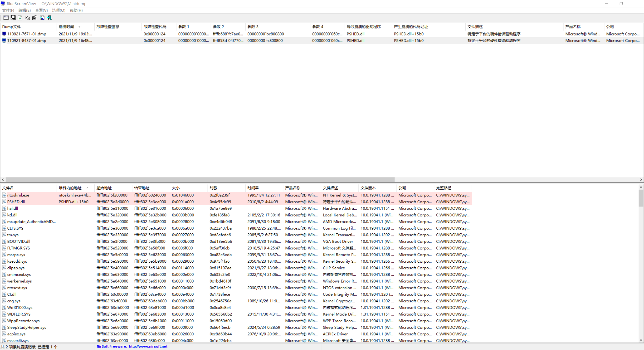Sort lower pane by 堆栈内的地址 header
The width and height of the screenshot is (644, 350).
75,188
